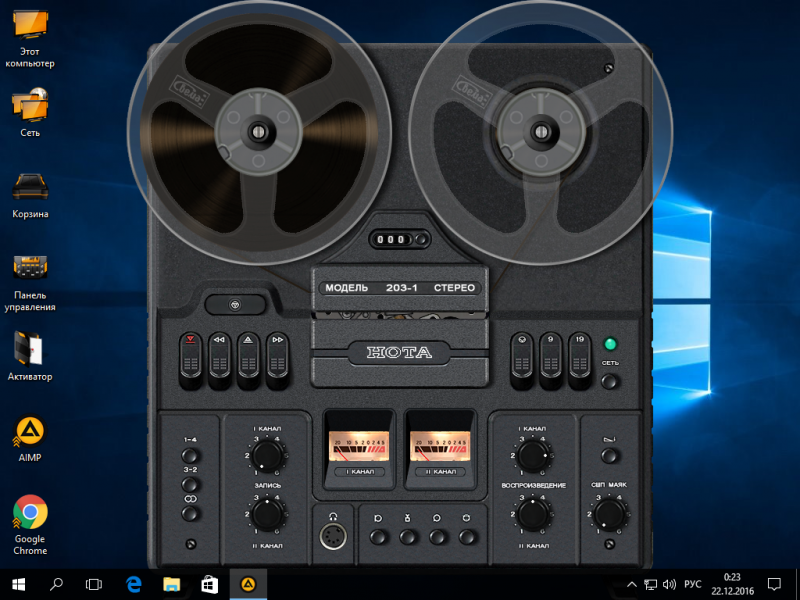Toggle the stereo double-circle button
This screenshot has height=600, width=800.
point(189,513)
